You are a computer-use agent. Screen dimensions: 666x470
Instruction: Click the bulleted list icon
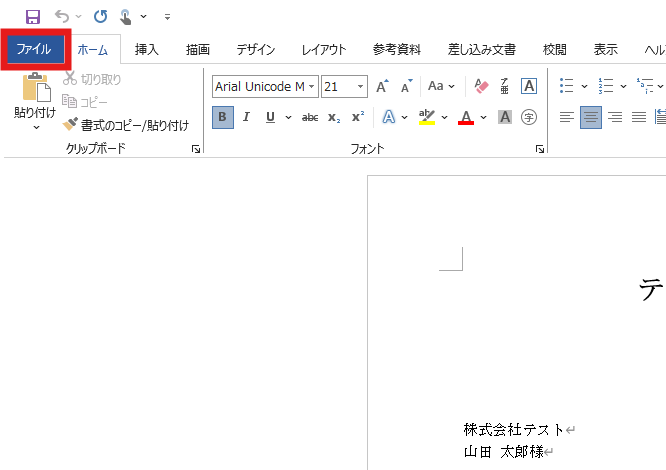567,86
